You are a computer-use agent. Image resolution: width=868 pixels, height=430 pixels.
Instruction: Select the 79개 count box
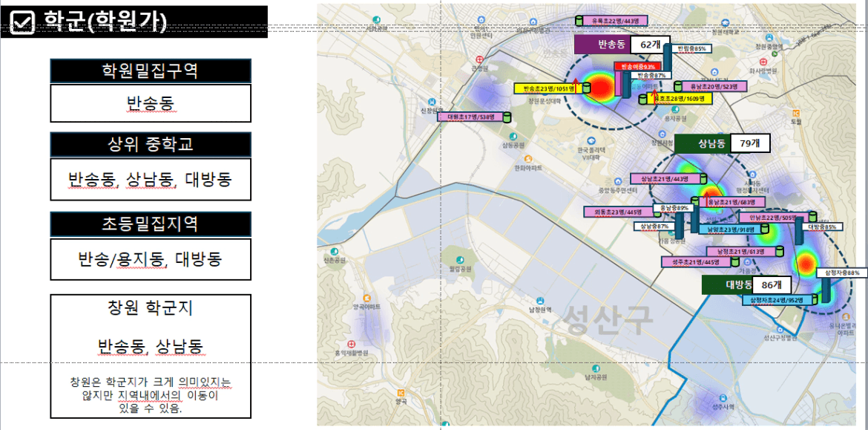pyautogui.click(x=750, y=144)
